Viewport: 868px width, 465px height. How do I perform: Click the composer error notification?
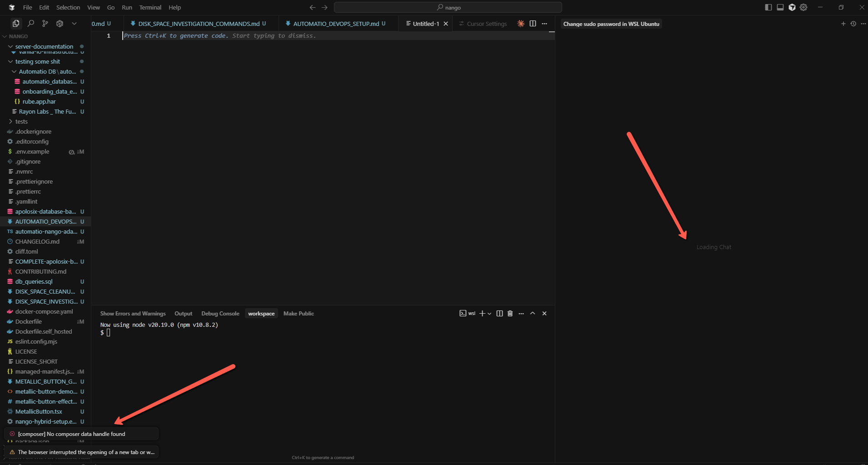pyautogui.click(x=81, y=434)
